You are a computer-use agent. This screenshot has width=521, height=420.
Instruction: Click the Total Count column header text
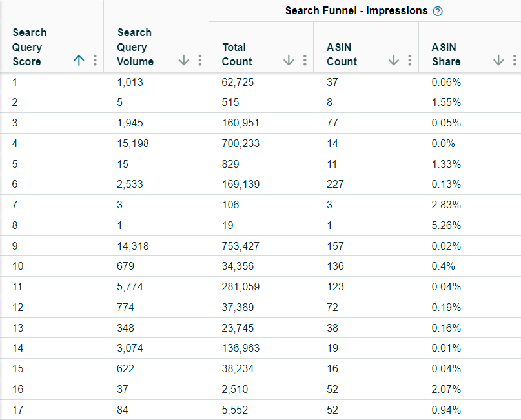click(x=237, y=54)
